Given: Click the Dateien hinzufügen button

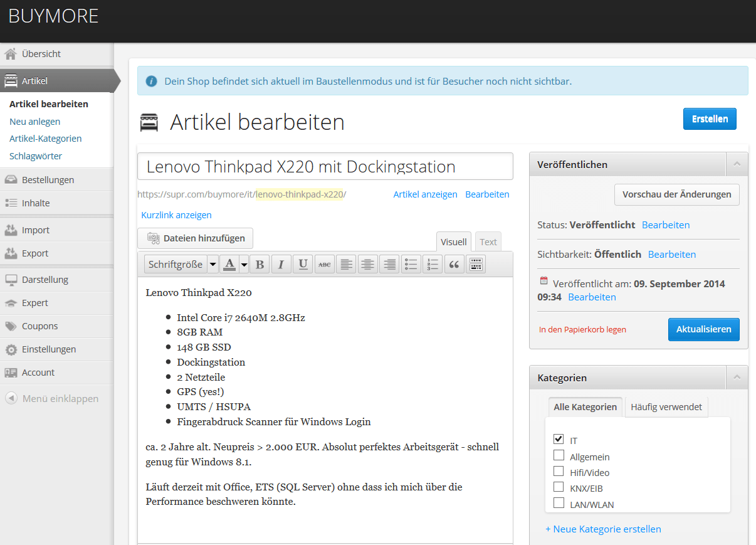Looking at the screenshot, I should [195, 238].
